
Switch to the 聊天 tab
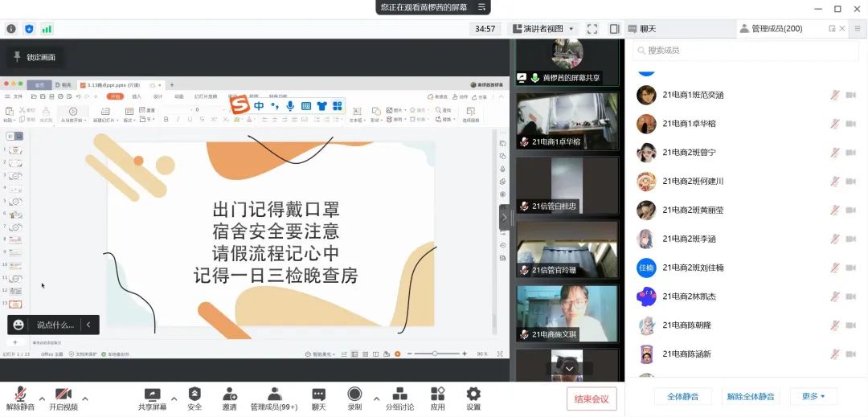pyautogui.click(x=642, y=29)
